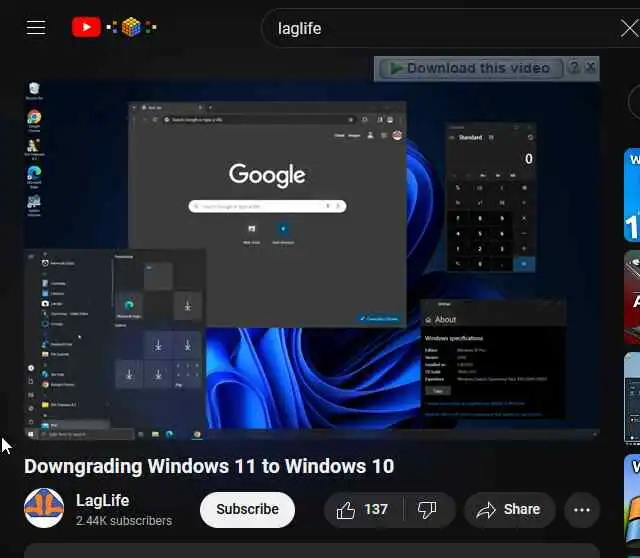Like the video with 137 likes
Image resolution: width=640 pixels, height=558 pixels.
coord(362,510)
